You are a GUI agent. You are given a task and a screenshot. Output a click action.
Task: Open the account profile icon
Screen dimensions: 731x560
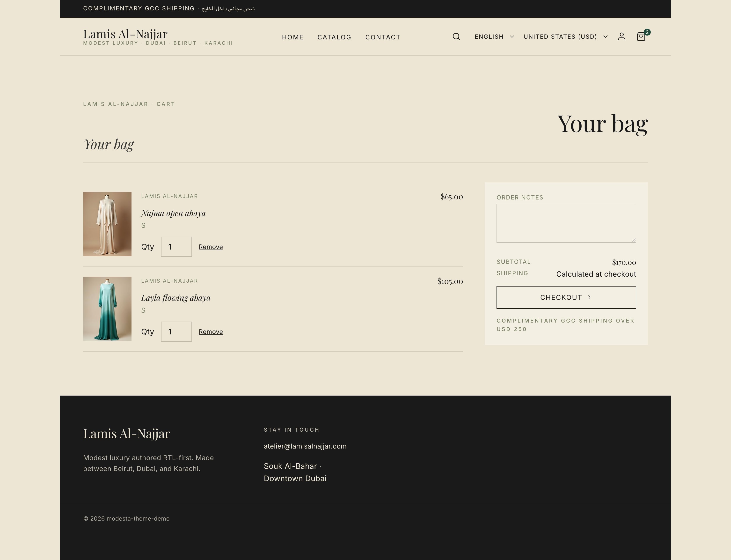[x=621, y=37]
